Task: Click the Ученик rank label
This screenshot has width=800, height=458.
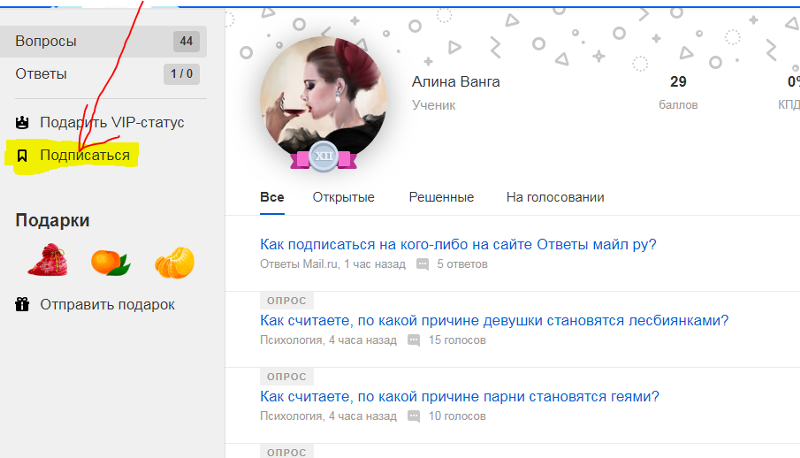Action: [434, 105]
